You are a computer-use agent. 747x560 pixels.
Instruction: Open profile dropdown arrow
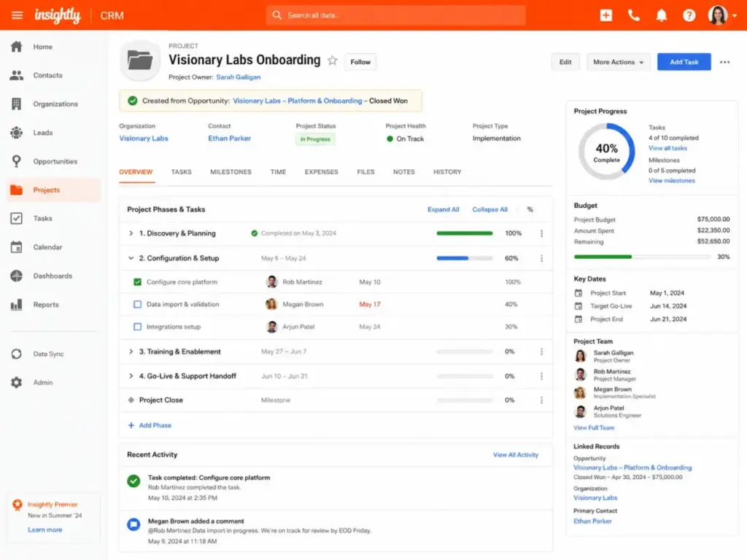[x=735, y=16]
